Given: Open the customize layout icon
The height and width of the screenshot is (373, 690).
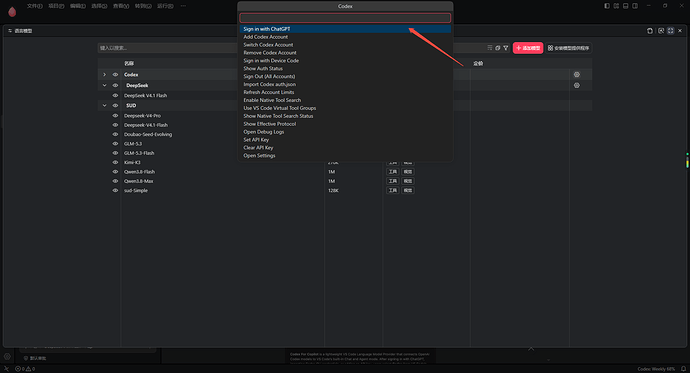Looking at the screenshot, I should [616, 6].
